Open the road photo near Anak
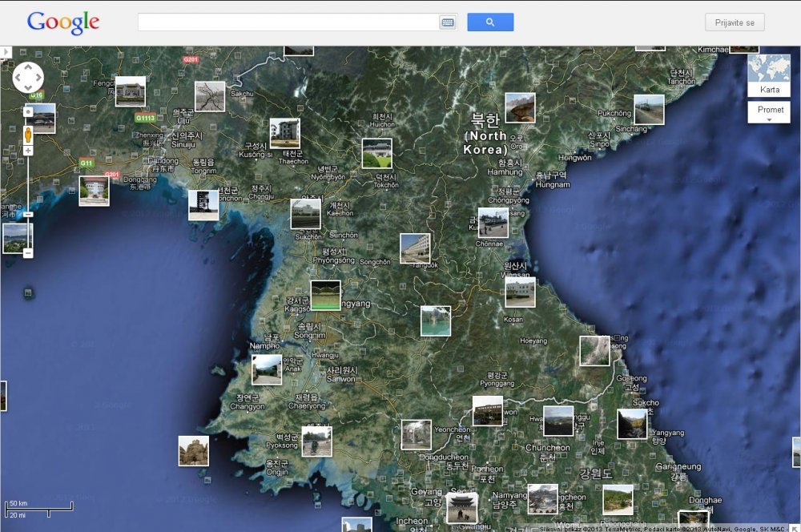This screenshot has width=801, height=532. [x=267, y=369]
